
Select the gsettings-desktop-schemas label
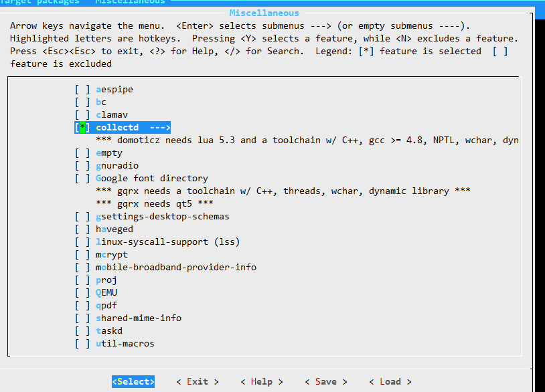pyautogui.click(x=163, y=217)
